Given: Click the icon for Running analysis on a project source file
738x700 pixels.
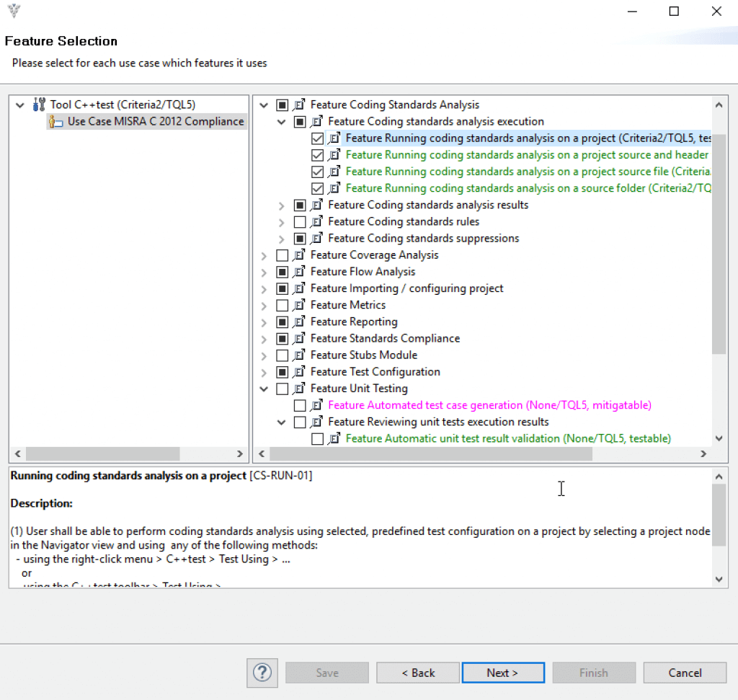Looking at the screenshot, I should (x=334, y=172).
